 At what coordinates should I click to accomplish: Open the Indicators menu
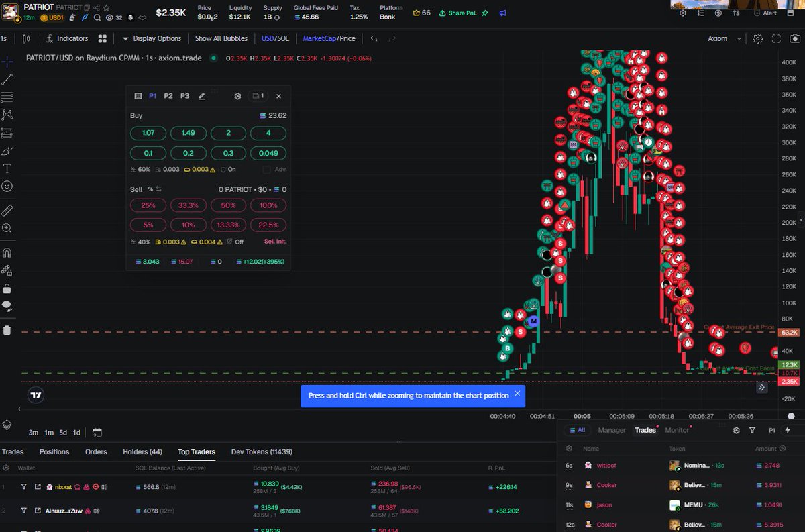[x=67, y=38]
